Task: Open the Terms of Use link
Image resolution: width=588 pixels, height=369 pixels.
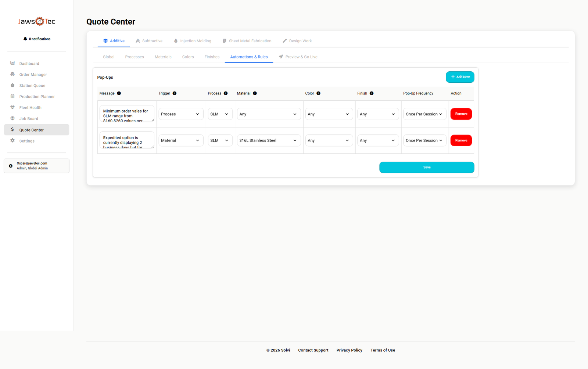Action: [x=383, y=350]
